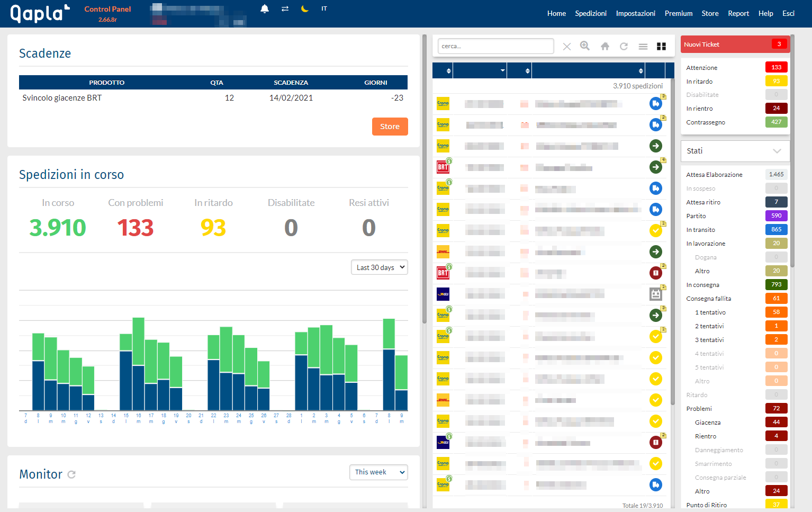
Task: Refresh the Monitor section
Action: 71,474
